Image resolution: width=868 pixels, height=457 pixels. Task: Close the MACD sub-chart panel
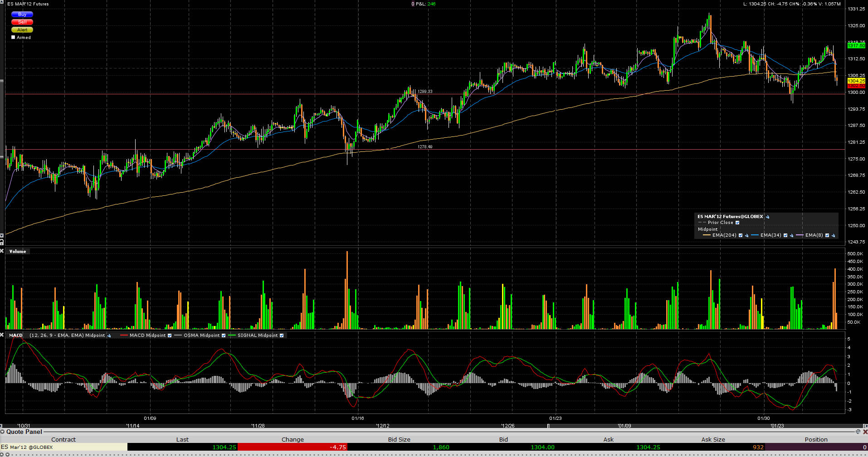pyautogui.click(x=2, y=335)
